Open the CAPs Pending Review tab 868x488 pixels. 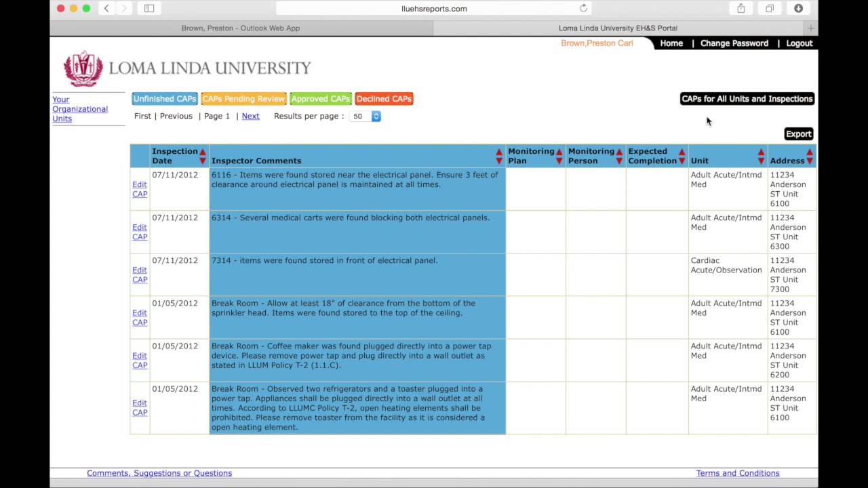click(243, 99)
